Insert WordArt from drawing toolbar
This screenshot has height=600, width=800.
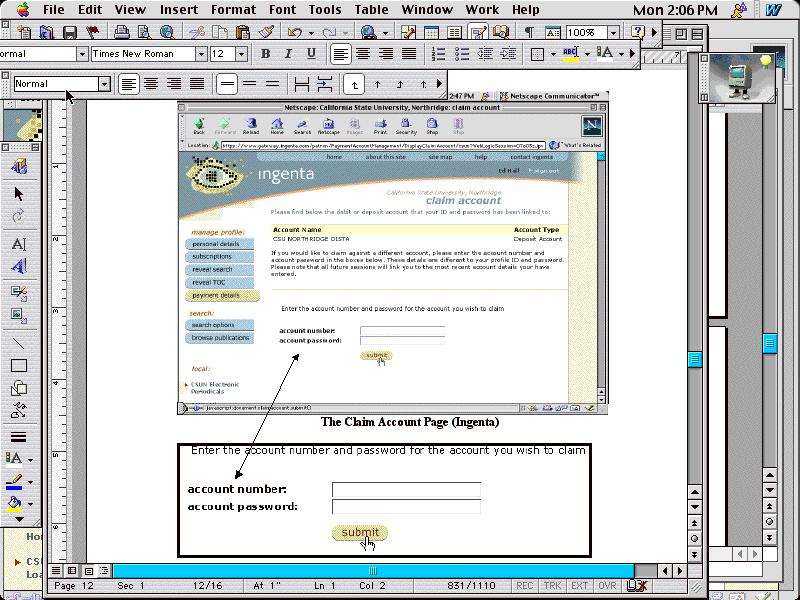[x=19, y=266]
